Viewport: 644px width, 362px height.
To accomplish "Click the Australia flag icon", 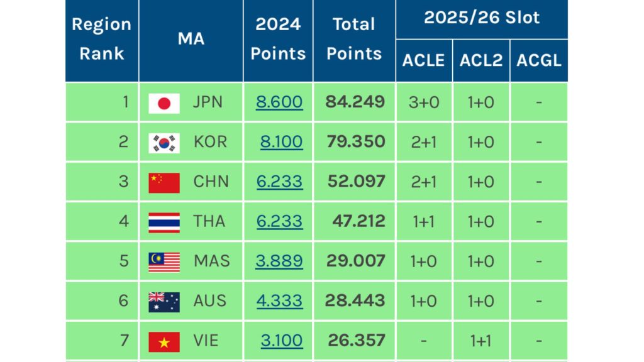I will (164, 302).
